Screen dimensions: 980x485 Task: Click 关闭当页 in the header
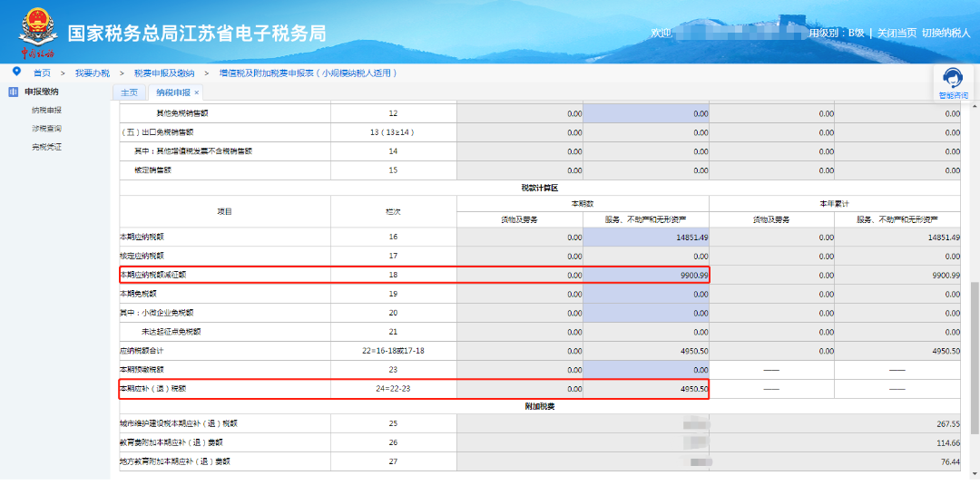tap(896, 33)
